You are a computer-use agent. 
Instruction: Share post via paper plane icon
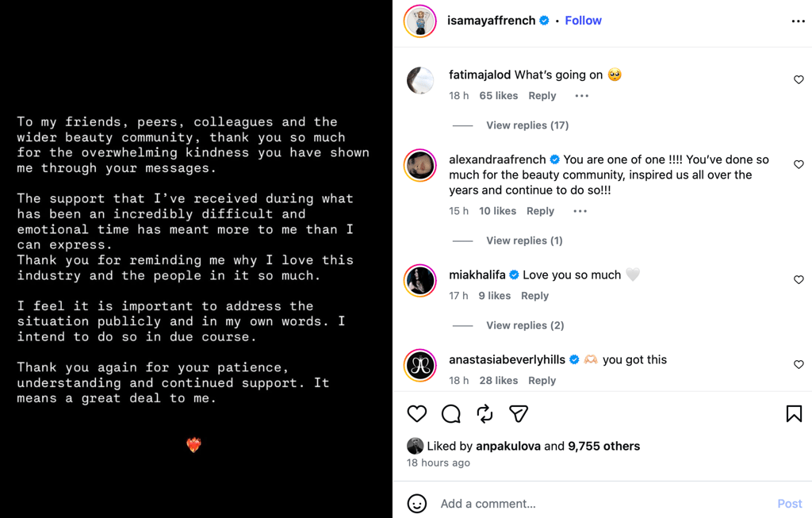[519, 413]
